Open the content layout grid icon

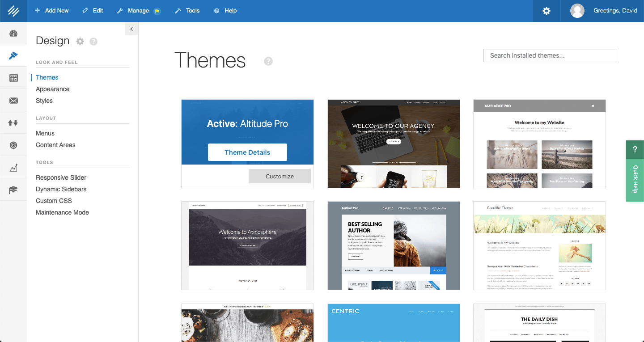[x=13, y=78]
